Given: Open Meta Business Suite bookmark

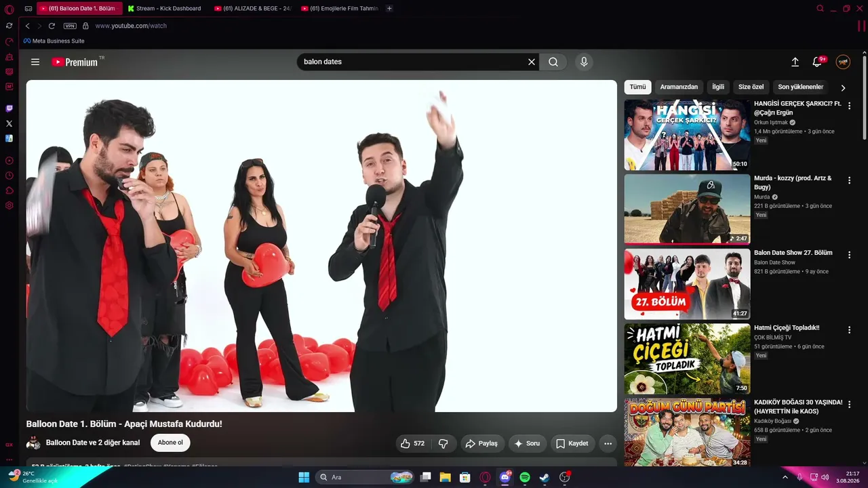Looking at the screenshot, I should coord(54,41).
